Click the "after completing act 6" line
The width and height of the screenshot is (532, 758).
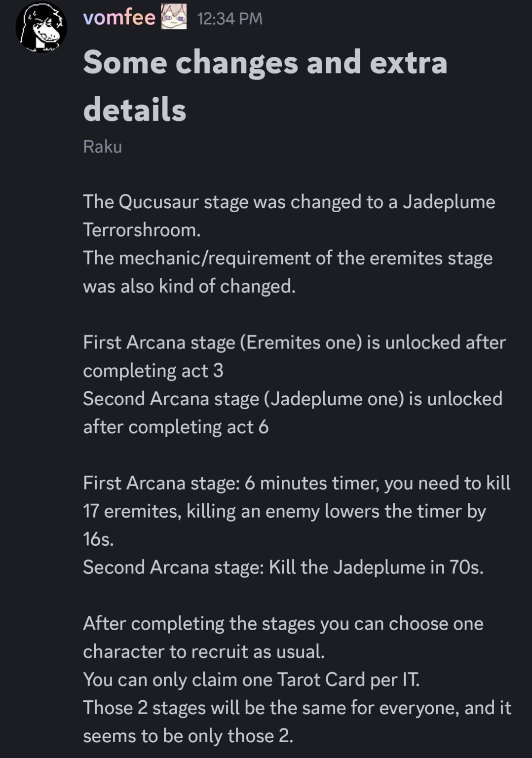pos(176,427)
